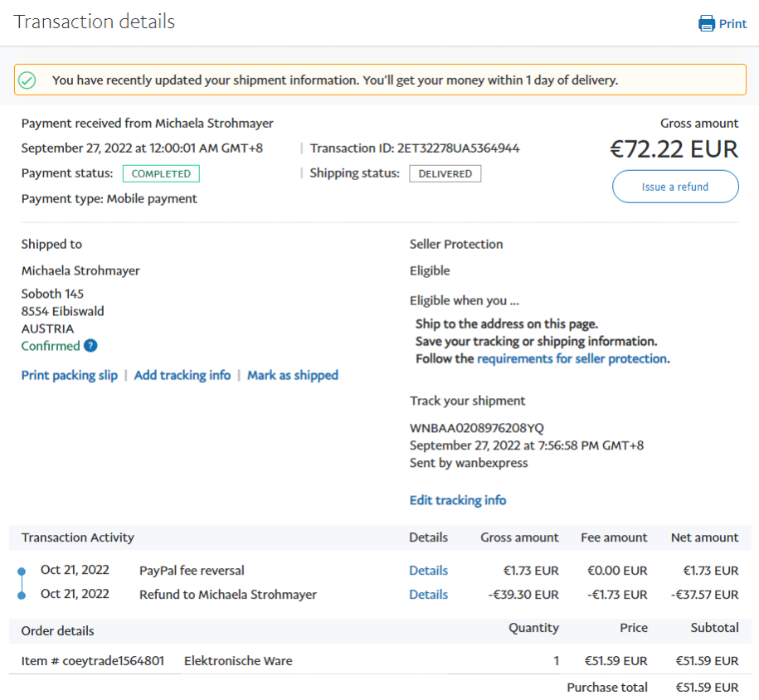Image resolution: width=759 pixels, height=700 pixels.
Task: View Details for Refund to Michaela Strohmayer
Action: (428, 595)
